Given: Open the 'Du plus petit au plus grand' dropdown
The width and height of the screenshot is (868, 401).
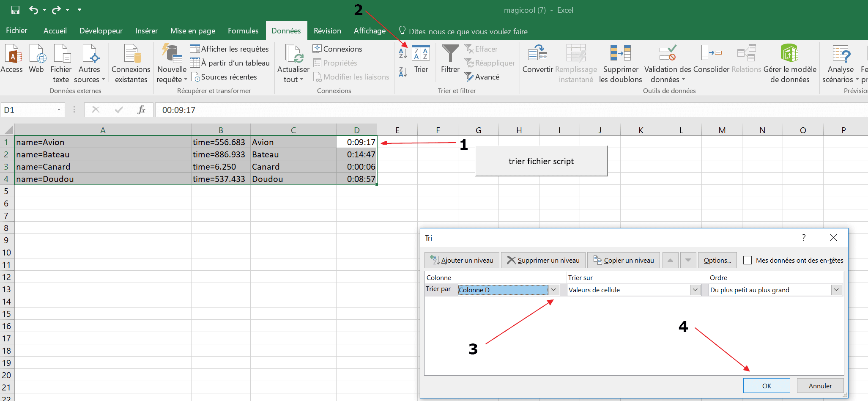Looking at the screenshot, I should [836, 290].
